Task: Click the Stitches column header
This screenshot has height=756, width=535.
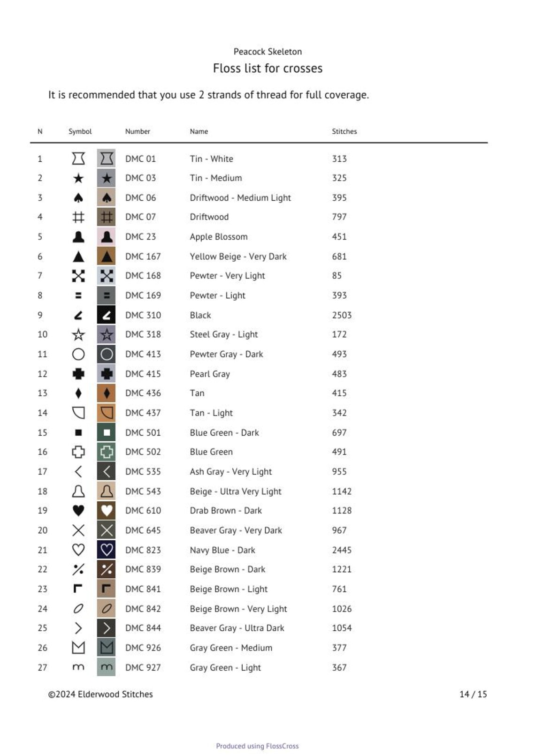Action: coord(344,132)
